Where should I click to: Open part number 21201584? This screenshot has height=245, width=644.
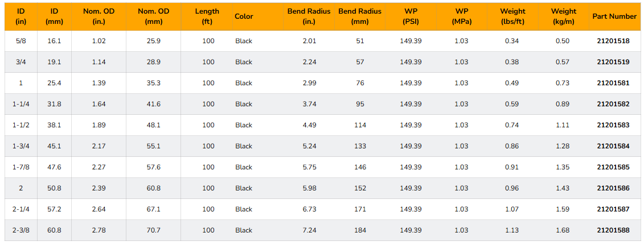coord(613,146)
